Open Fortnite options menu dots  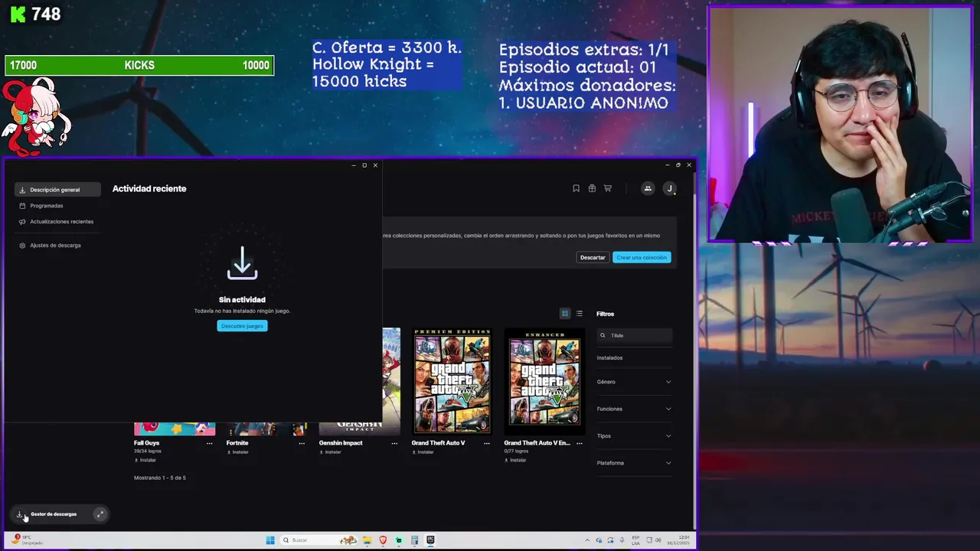click(x=302, y=443)
